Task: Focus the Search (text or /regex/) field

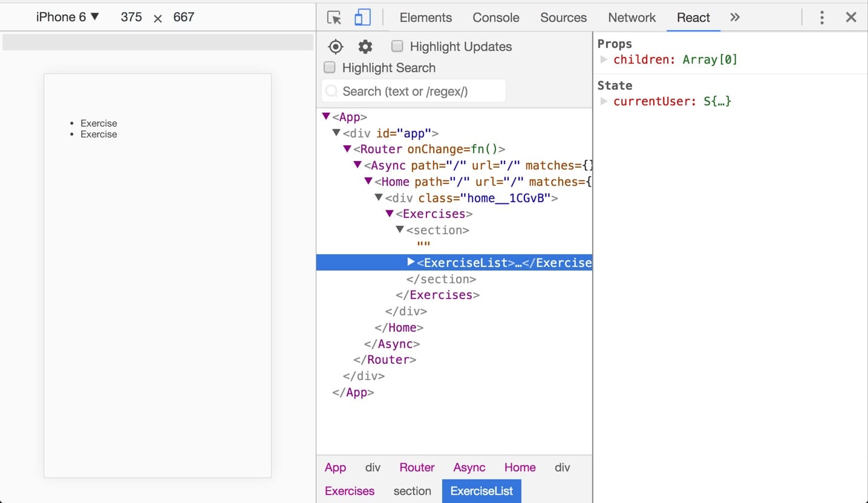Action: click(414, 91)
